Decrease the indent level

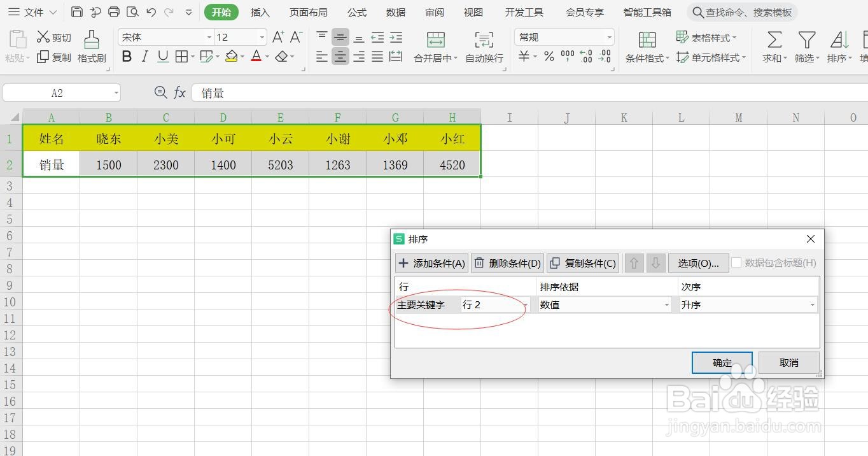tap(377, 37)
